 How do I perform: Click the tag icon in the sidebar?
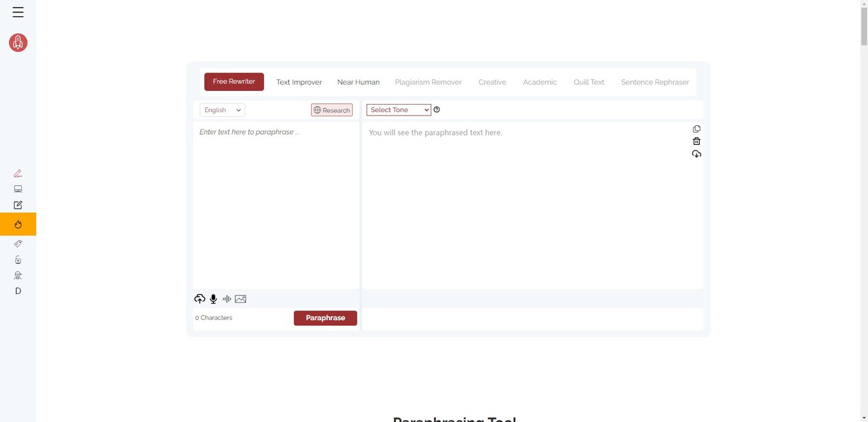(18, 243)
